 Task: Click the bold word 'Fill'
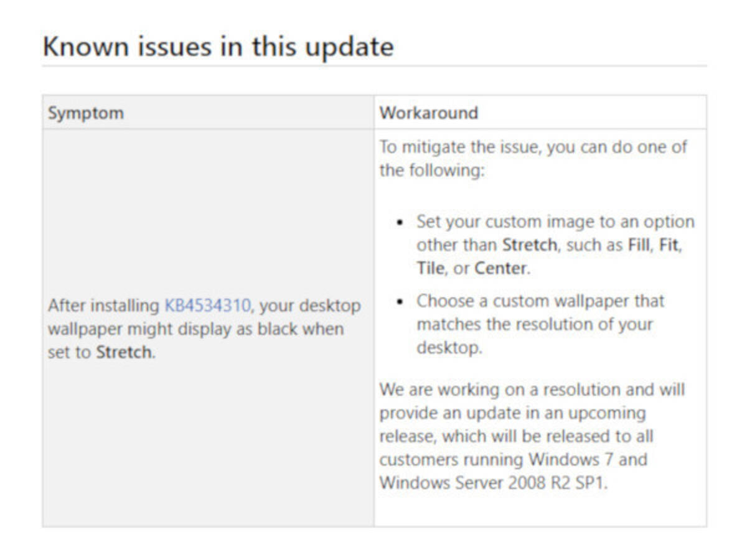tap(638, 245)
